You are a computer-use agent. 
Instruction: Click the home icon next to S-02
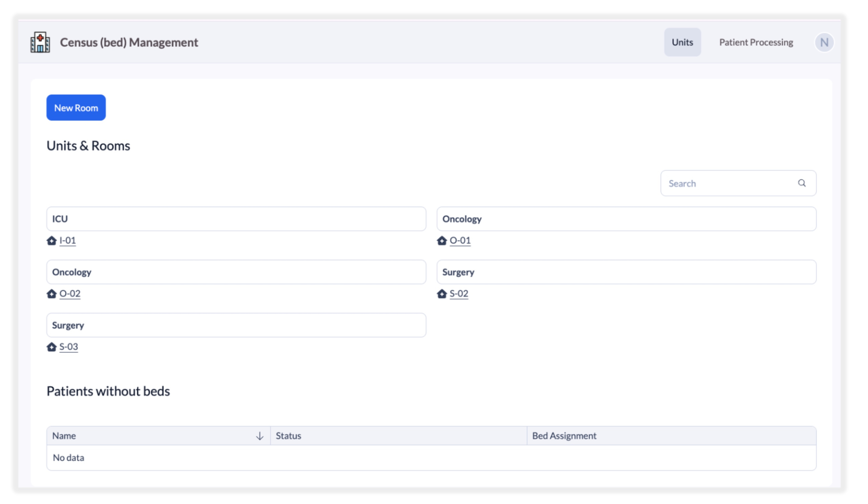point(442,294)
